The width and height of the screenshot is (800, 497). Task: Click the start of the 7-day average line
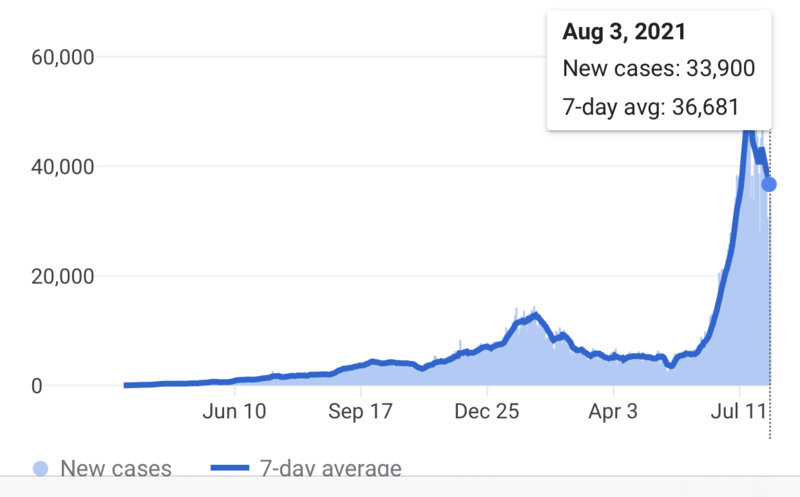tap(126, 385)
